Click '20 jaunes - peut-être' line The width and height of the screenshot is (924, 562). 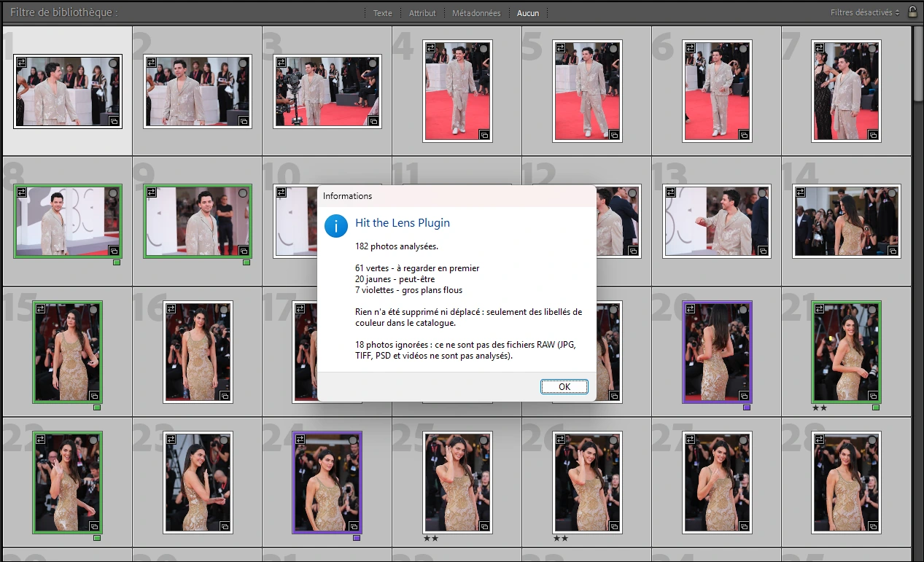click(396, 279)
